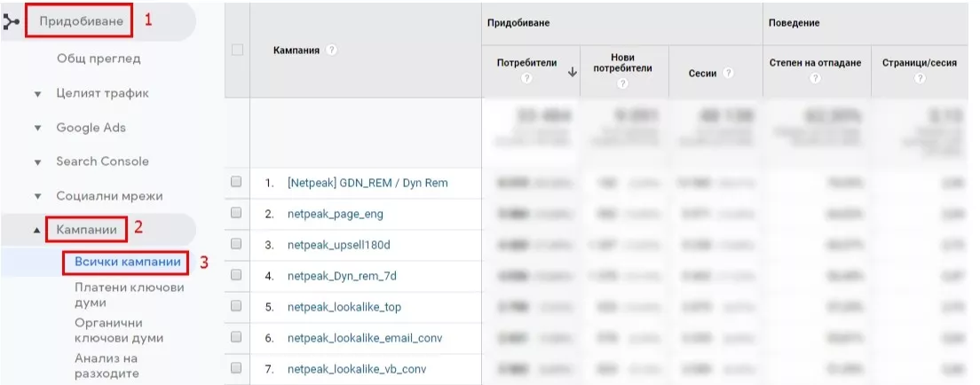This screenshot has width=980, height=385.
Task: Check the box for netpeak_page_eng row
Action: click(236, 213)
